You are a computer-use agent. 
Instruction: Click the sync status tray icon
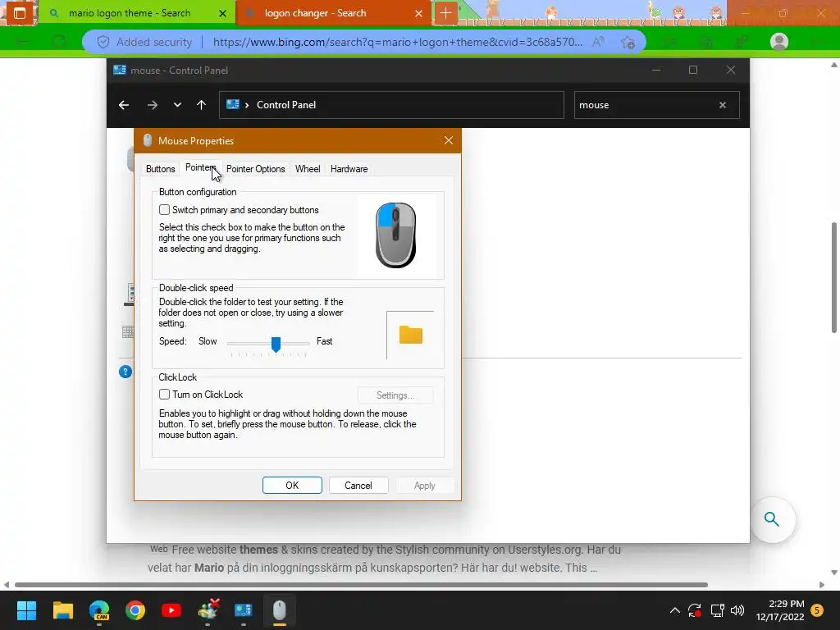pyautogui.click(x=695, y=610)
